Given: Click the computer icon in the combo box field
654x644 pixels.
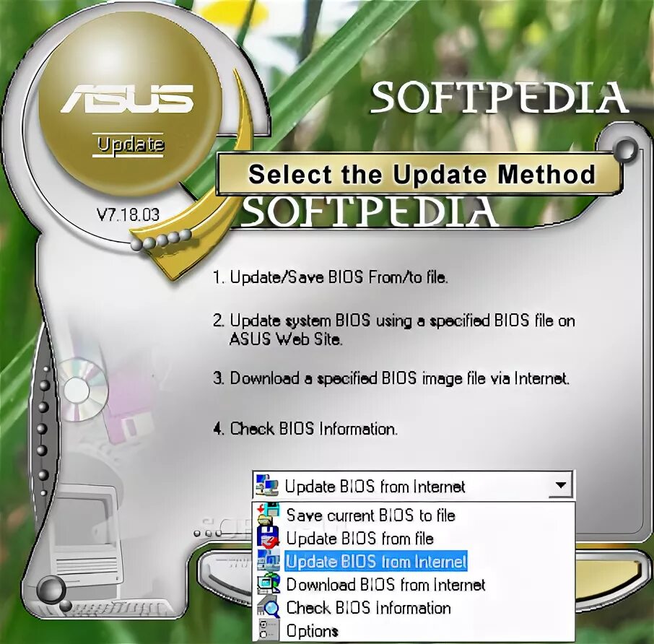Looking at the screenshot, I should (267, 485).
